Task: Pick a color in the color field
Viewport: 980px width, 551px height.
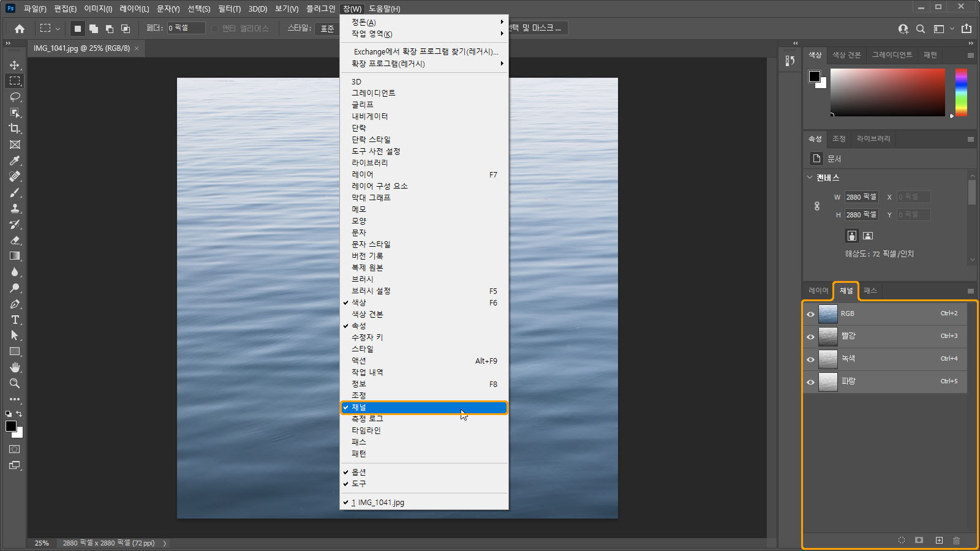Action: (888, 92)
